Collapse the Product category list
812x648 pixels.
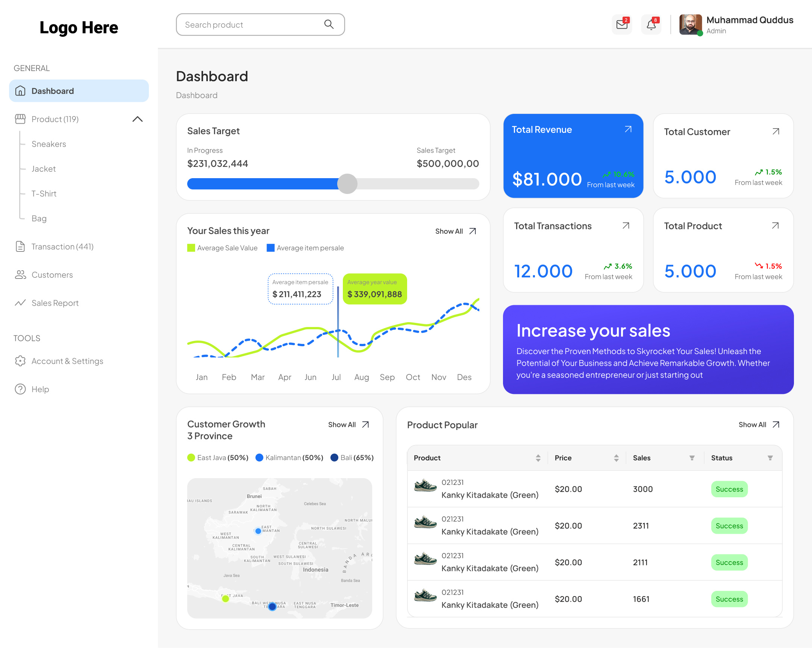138,119
